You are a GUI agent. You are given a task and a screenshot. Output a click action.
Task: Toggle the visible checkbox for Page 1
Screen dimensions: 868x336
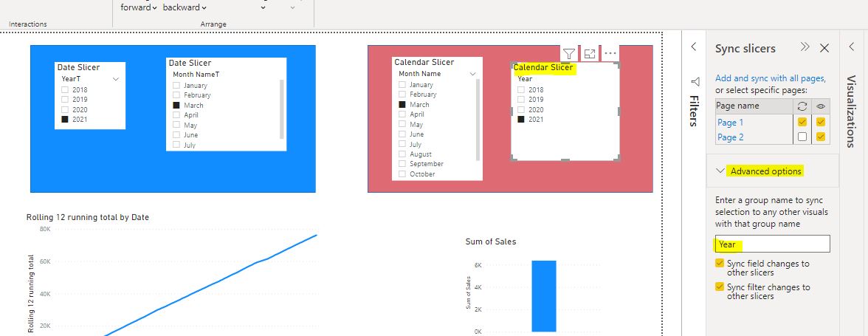pyautogui.click(x=821, y=122)
